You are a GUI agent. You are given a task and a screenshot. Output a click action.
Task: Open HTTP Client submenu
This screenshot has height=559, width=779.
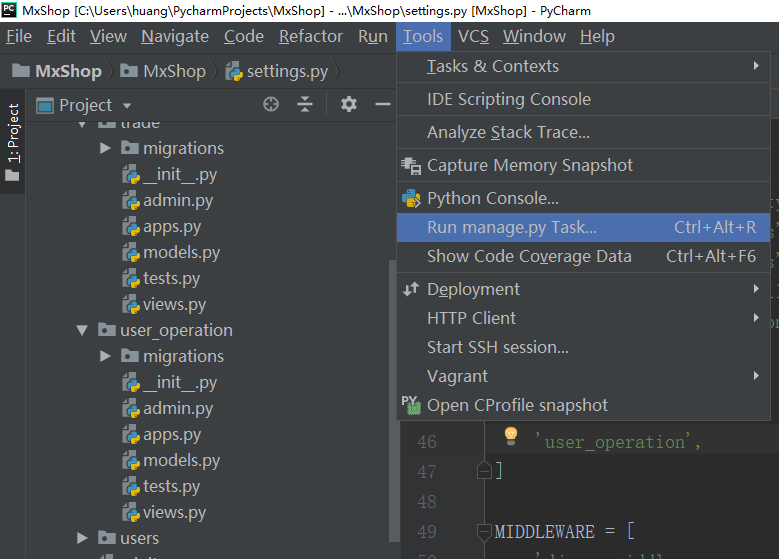tap(583, 318)
